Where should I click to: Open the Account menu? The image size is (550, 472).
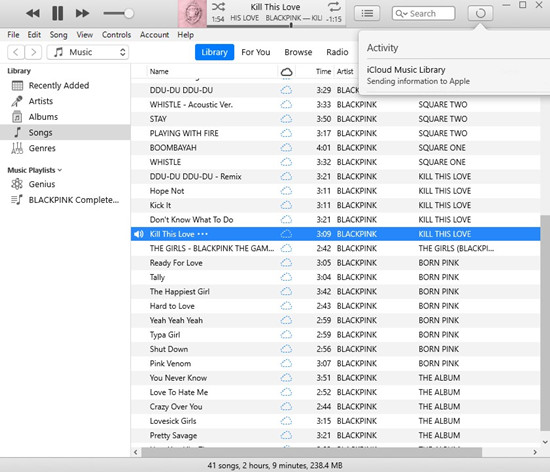[154, 35]
